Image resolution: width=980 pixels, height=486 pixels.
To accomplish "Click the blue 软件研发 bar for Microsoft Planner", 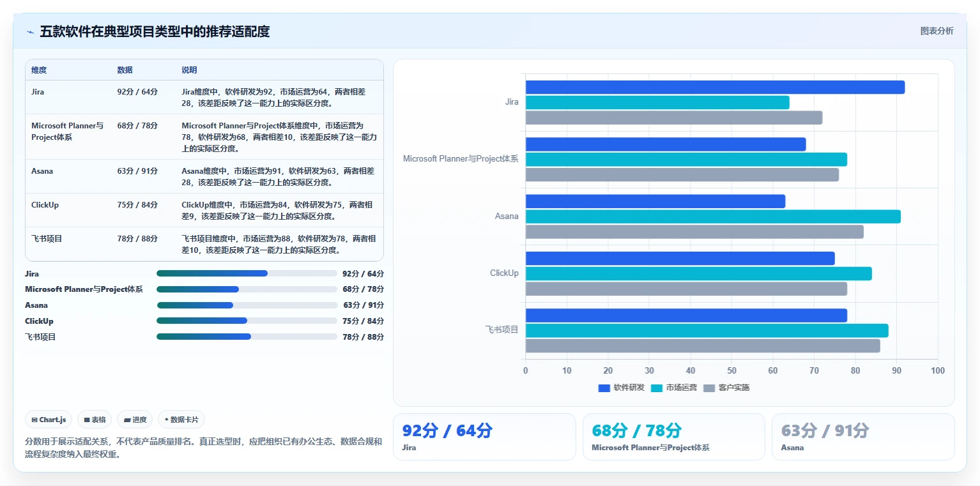I will click(666, 144).
